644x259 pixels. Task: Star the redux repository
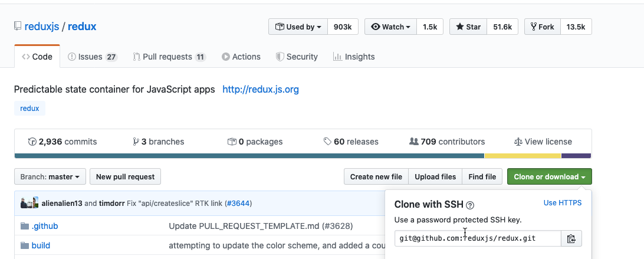pyautogui.click(x=468, y=27)
